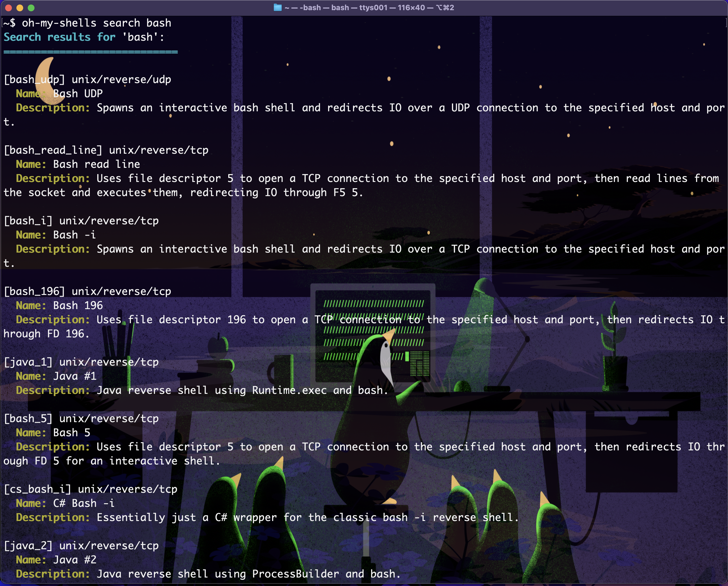This screenshot has width=728, height=586.
Task: Click the '[bash_5]' entry heading
Action: (x=28, y=418)
